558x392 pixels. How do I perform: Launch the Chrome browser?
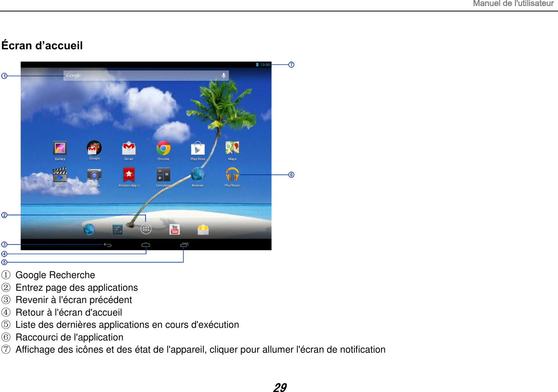click(x=163, y=148)
